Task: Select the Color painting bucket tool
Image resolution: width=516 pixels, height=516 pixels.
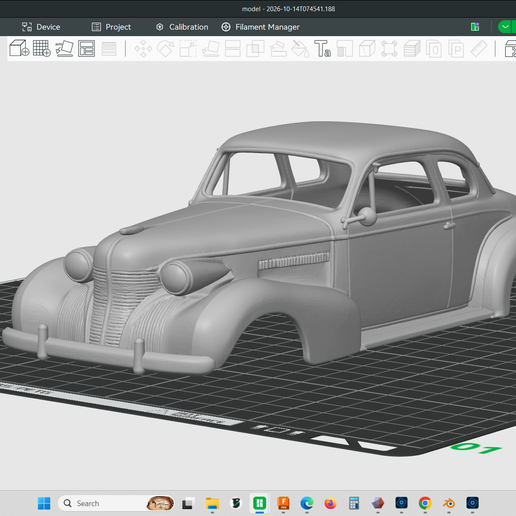Action: point(300,49)
